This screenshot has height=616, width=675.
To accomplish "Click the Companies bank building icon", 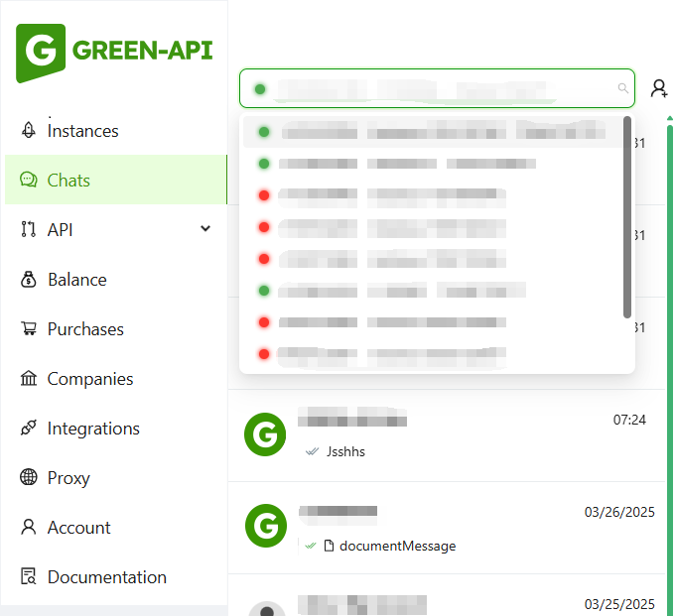I will 29,379.
